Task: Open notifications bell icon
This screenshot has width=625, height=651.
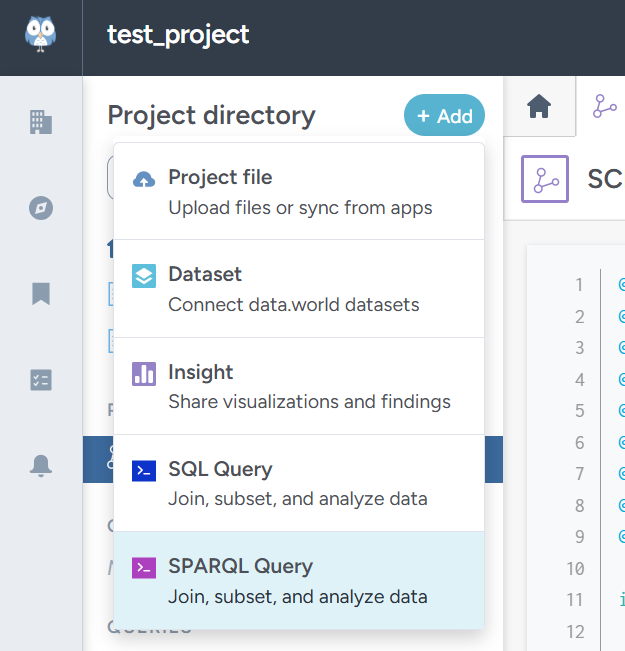Action: 41,465
